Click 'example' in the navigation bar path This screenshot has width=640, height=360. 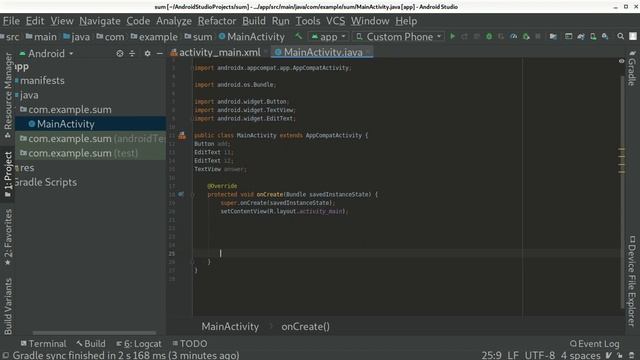153,37
